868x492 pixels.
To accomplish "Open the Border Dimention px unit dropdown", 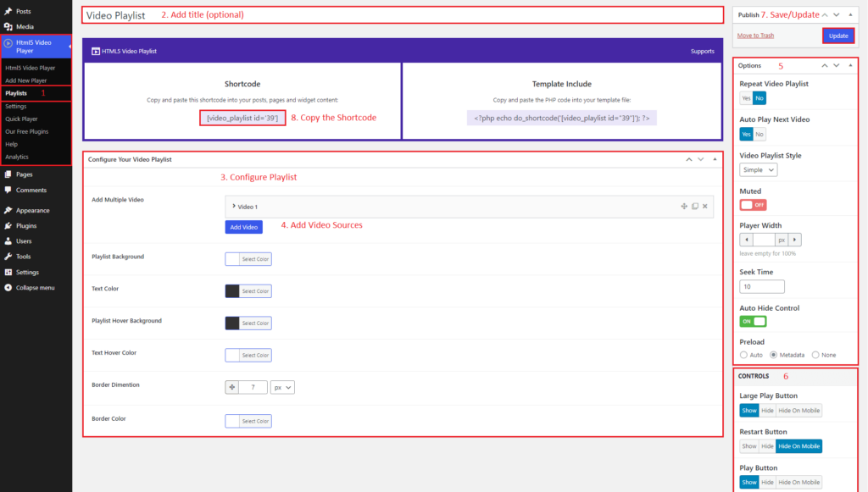I will (x=282, y=387).
